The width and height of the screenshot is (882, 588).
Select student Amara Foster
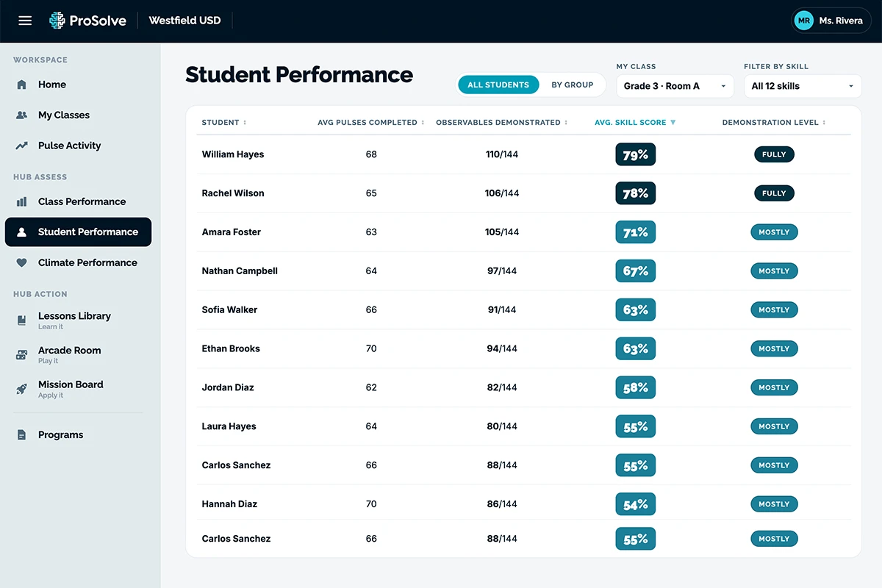click(x=232, y=232)
